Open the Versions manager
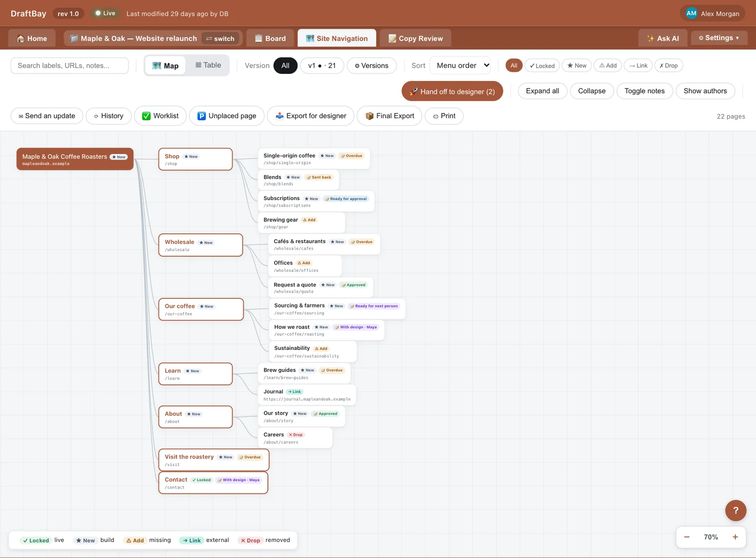 372,66
